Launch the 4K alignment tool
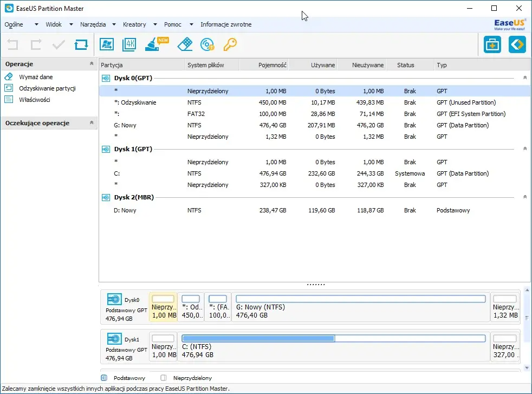Viewport: 532px width, 394px height. (129, 44)
